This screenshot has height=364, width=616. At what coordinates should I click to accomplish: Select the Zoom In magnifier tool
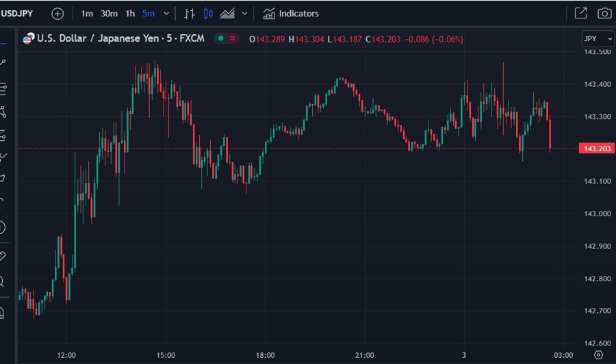(x=2, y=281)
